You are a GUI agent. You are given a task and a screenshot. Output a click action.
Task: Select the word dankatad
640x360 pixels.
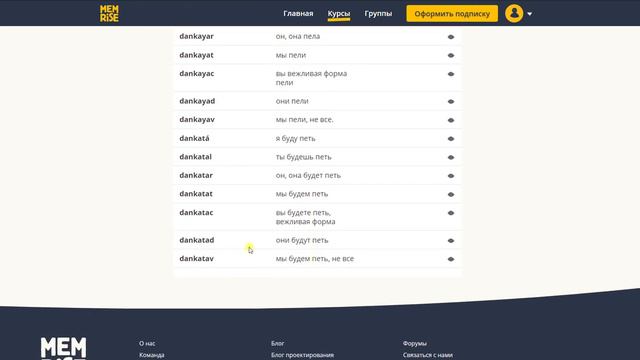197,240
